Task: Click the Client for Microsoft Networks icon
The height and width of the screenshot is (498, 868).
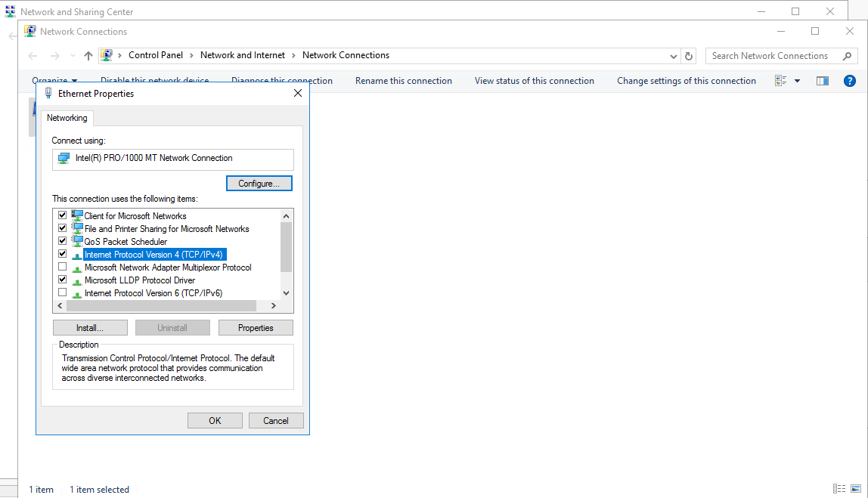Action: 77,215
